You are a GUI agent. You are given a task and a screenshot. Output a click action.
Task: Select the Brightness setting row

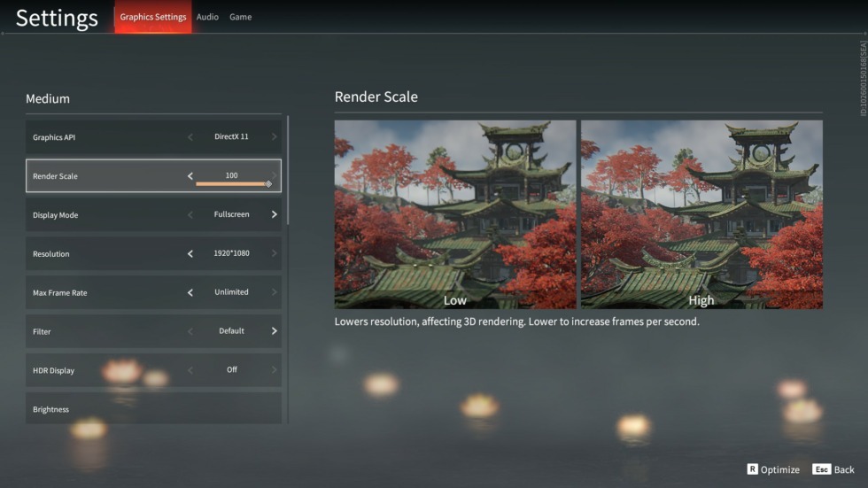(x=153, y=408)
